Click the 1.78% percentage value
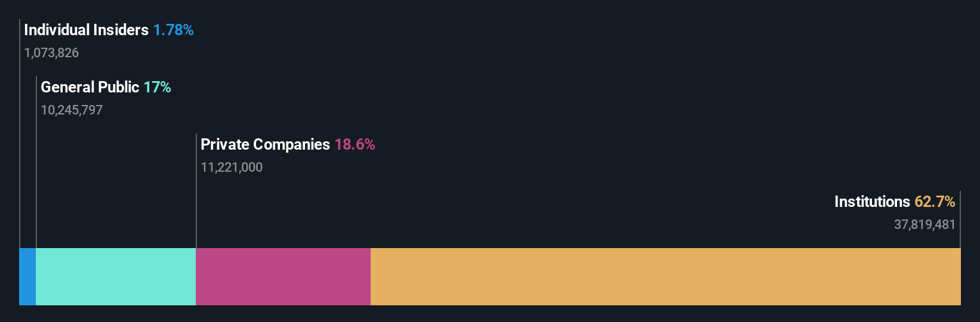Viewport: 980px width, 322px height. (173, 30)
